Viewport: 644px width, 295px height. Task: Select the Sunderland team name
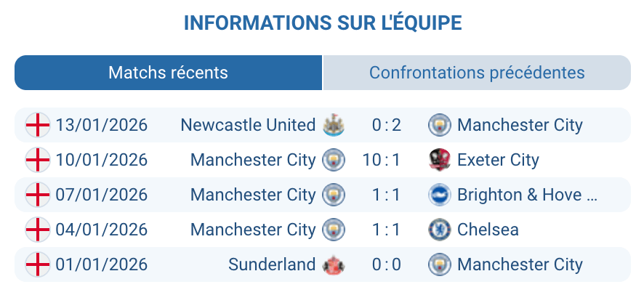[x=272, y=264]
